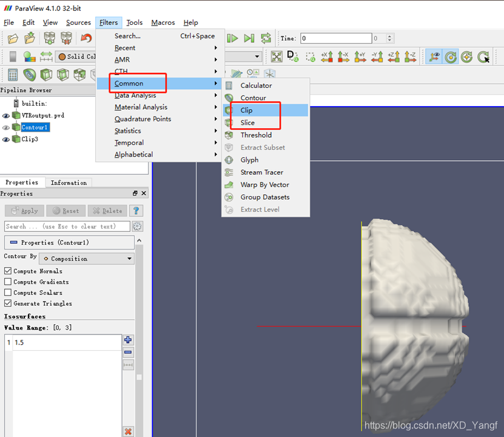The width and height of the screenshot is (504, 437).
Task: Add an isosurface value with plus icon
Action: [128, 339]
